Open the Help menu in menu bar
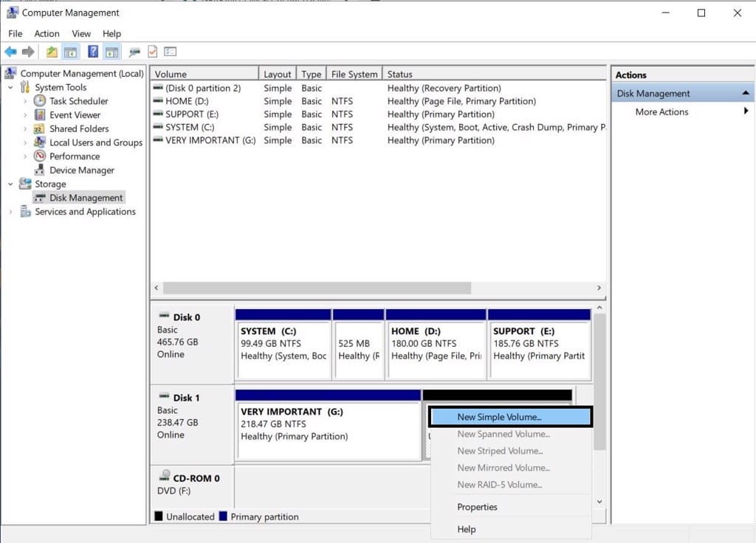 click(111, 34)
